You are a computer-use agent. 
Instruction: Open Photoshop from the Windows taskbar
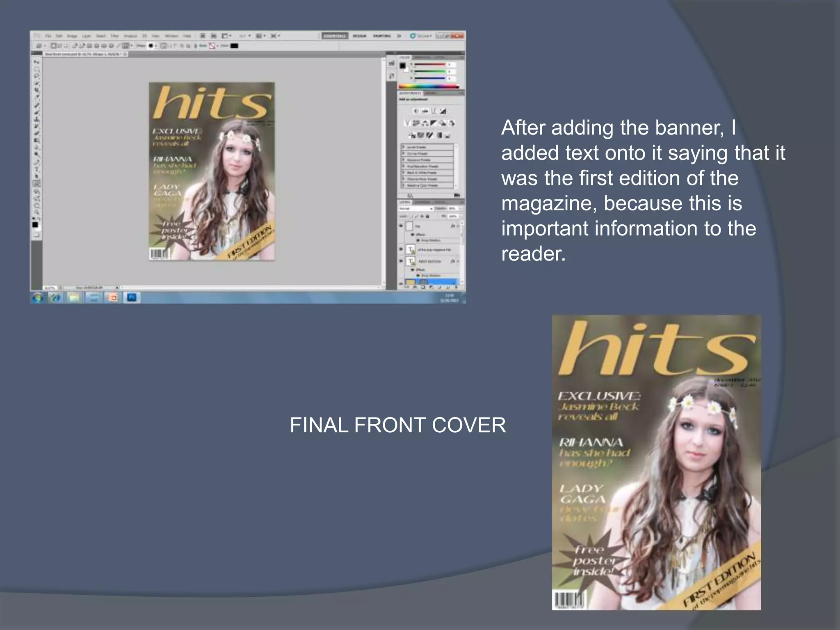(x=132, y=297)
